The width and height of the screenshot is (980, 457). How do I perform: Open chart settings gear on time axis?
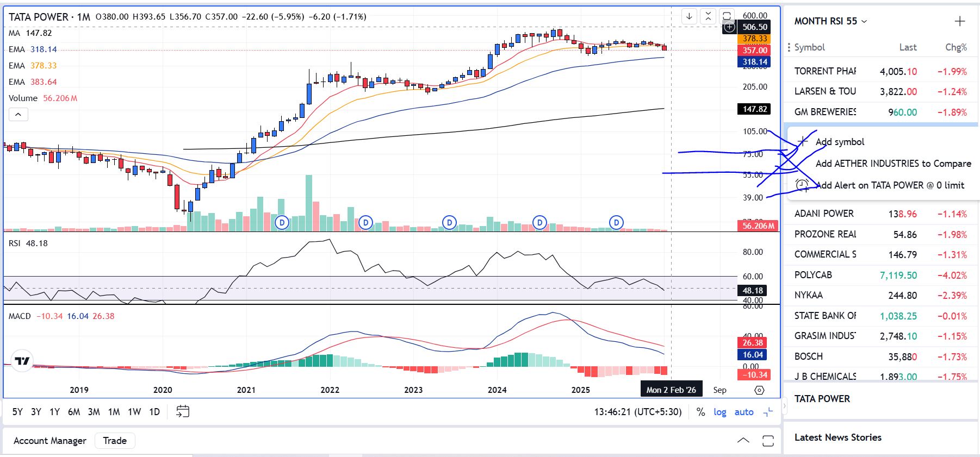pyautogui.click(x=759, y=390)
